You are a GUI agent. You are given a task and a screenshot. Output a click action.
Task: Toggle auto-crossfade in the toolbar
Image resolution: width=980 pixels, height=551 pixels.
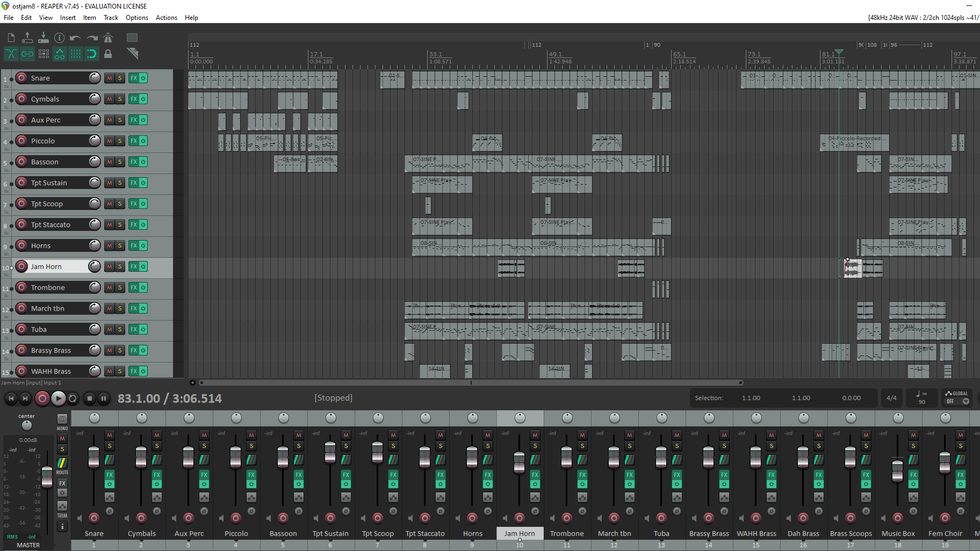11,54
